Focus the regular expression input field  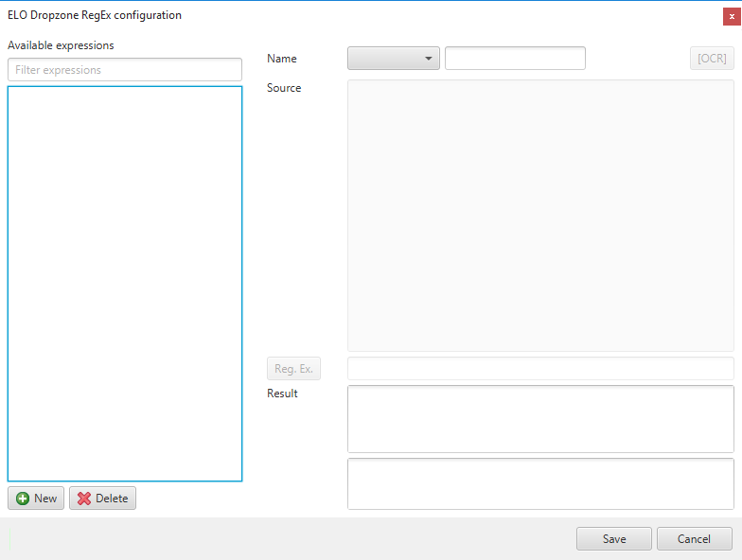(541, 369)
